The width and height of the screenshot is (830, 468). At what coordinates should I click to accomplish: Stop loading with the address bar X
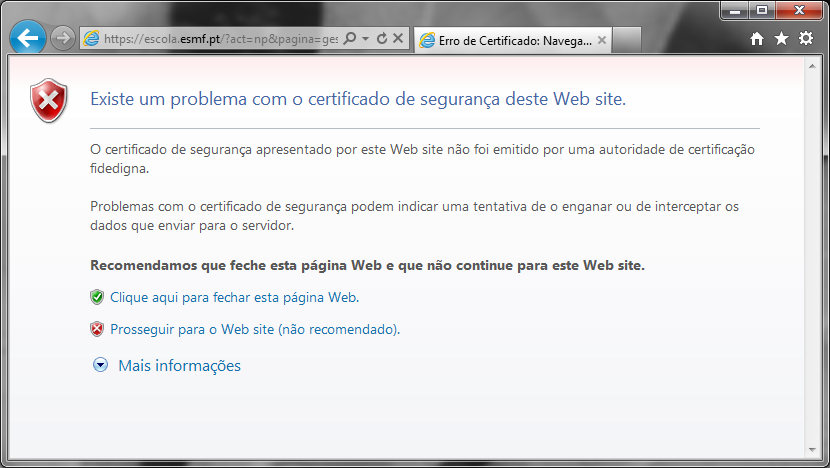tap(397, 39)
